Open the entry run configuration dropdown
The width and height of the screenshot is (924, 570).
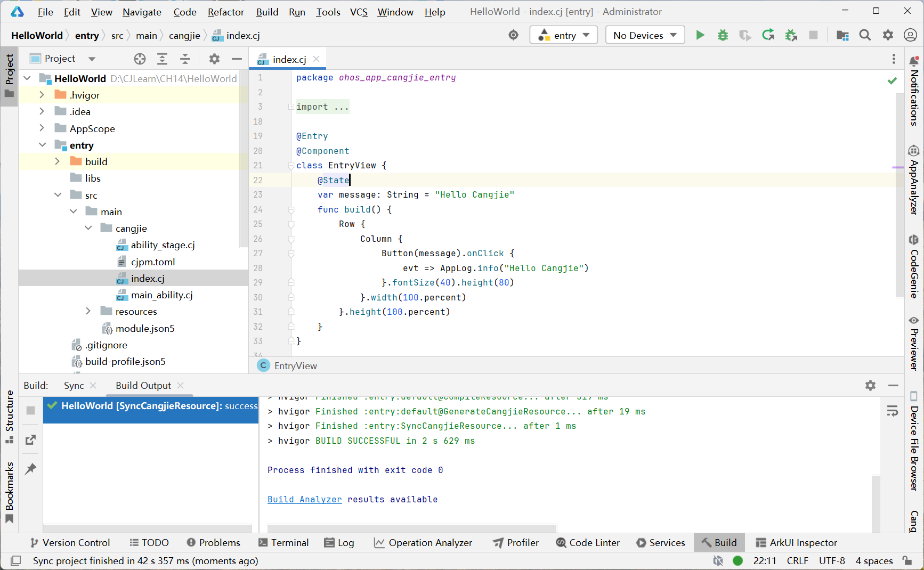(x=564, y=35)
